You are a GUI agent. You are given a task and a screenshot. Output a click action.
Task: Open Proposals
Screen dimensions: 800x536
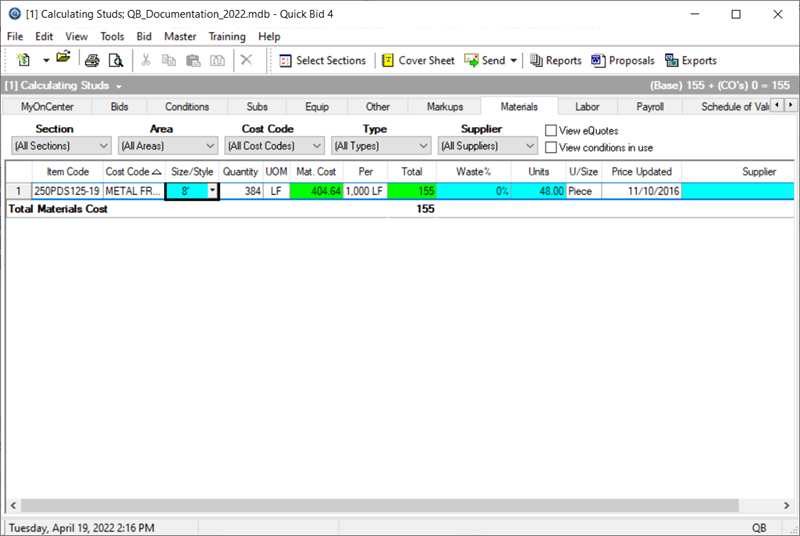coord(622,61)
